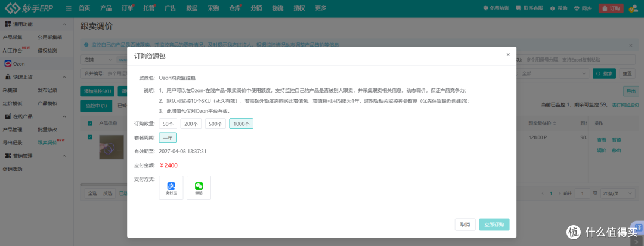Image resolution: width=644 pixels, height=246 pixels.
Task: Open 分销 in top navigation
Action: click(x=256, y=8)
